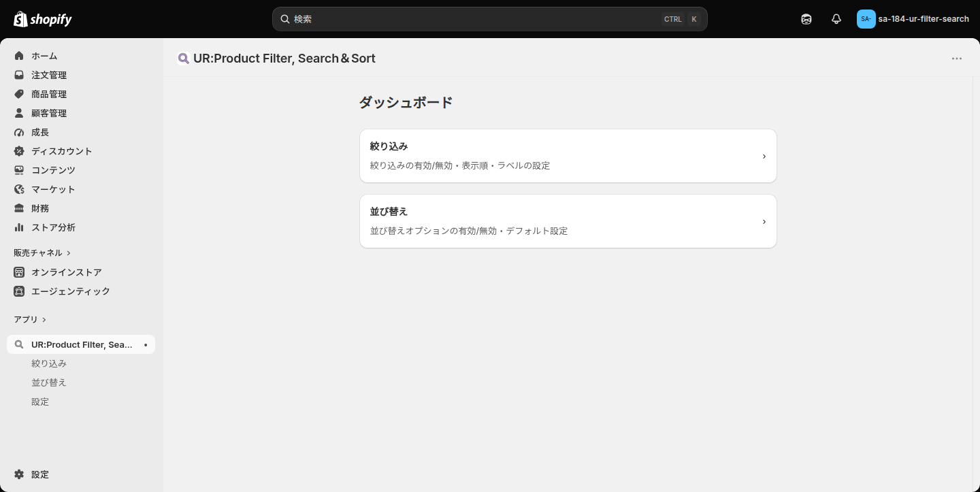Screen dimensions: 980x492
Task: Click UR:Product Filter, Search＆Sort title
Action: 284,59
